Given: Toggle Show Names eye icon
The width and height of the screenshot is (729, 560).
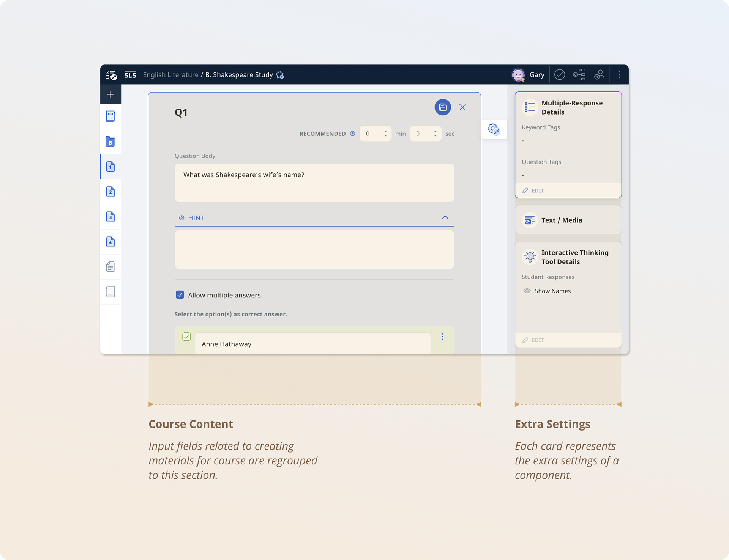Looking at the screenshot, I should [x=527, y=291].
